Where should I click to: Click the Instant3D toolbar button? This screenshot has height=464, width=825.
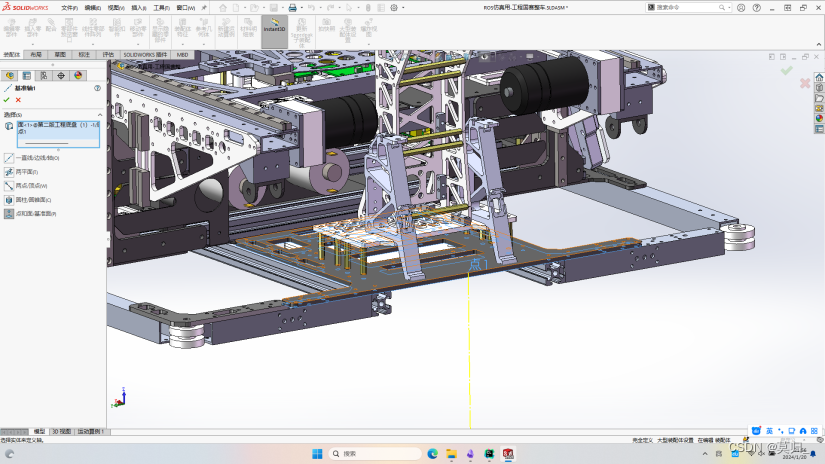click(275, 32)
